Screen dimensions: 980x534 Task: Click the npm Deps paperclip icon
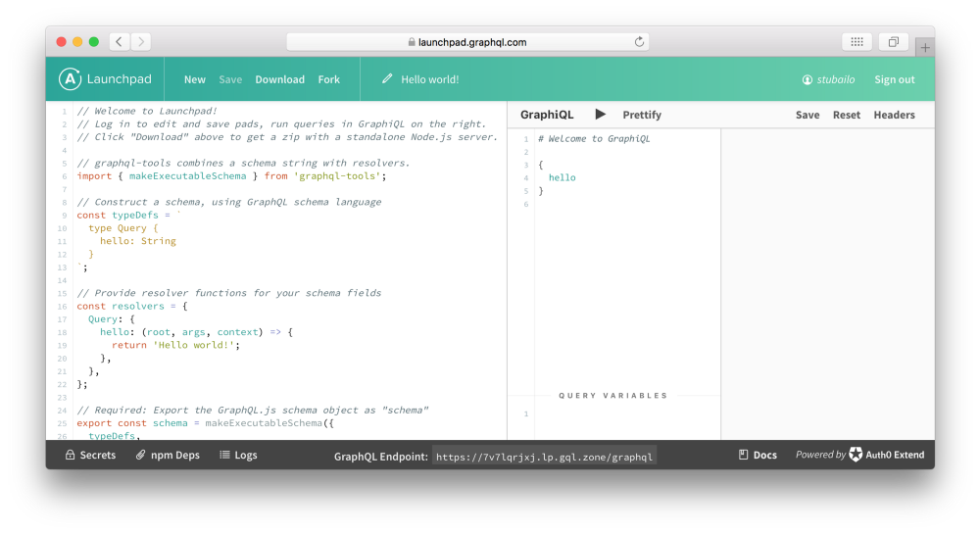(140, 455)
